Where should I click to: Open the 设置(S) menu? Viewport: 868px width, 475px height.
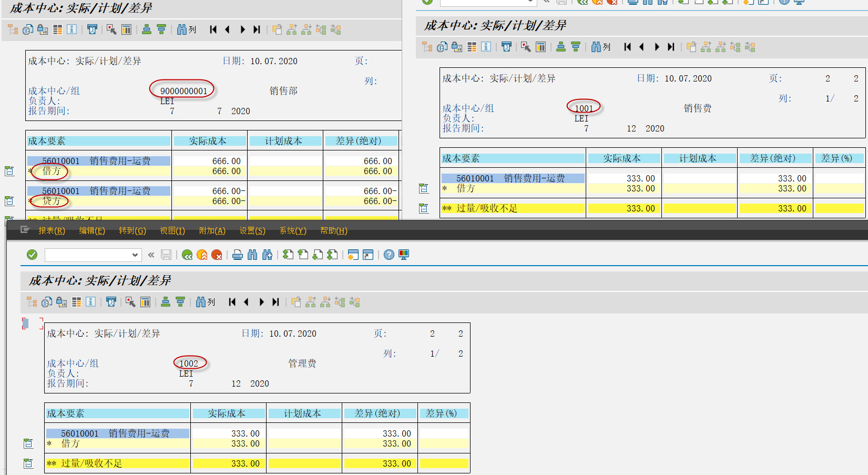point(253,230)
